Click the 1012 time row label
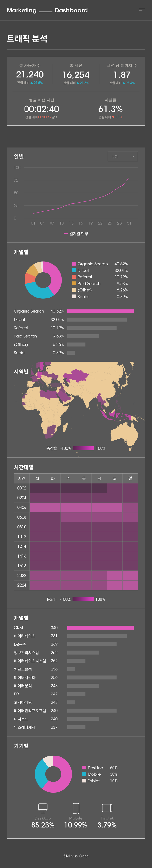Screen dimensions: 152x868 (22, 537)
